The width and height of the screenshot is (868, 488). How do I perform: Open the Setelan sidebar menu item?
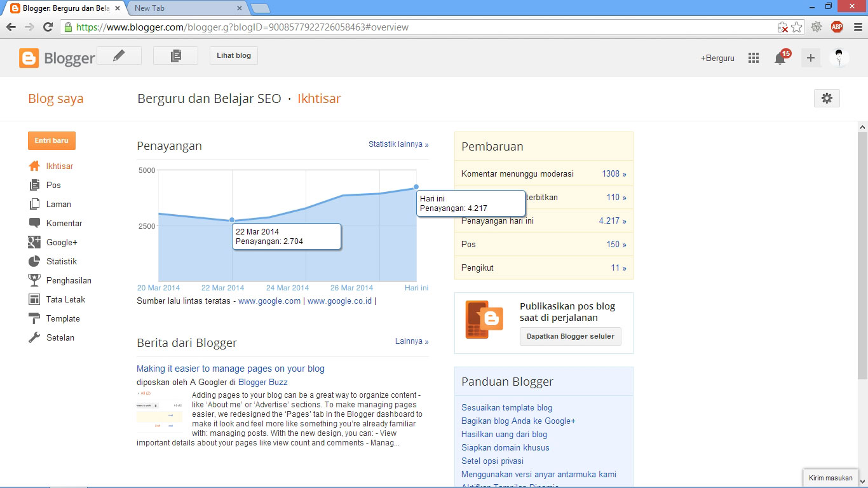pyautogui.click(x=60, y=337)
